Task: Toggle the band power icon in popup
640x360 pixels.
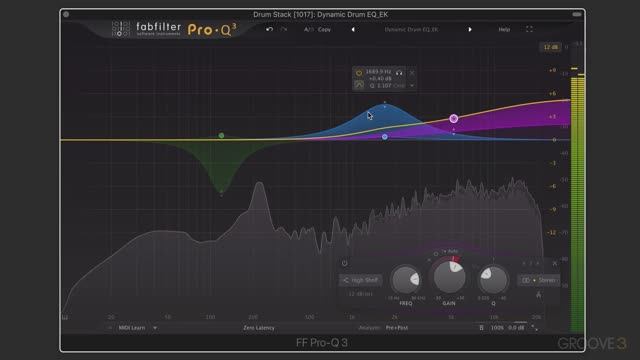Action: pos(359,73)
